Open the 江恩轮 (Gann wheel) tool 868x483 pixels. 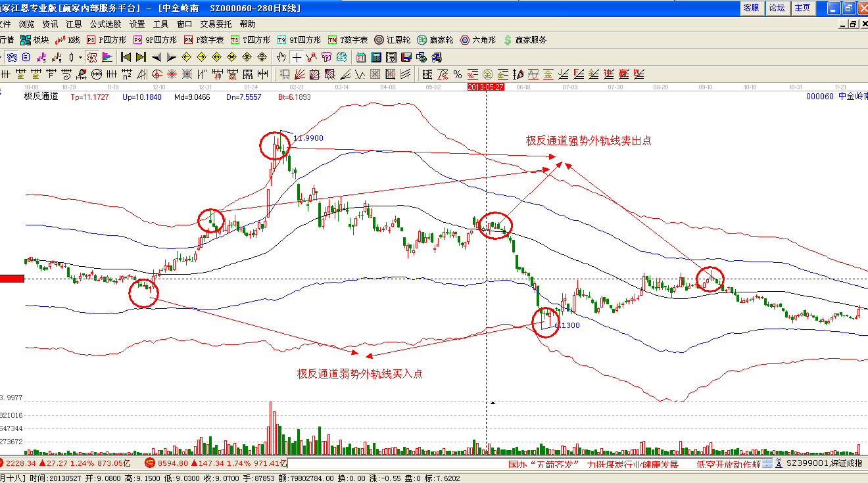(x=394, y=40)
